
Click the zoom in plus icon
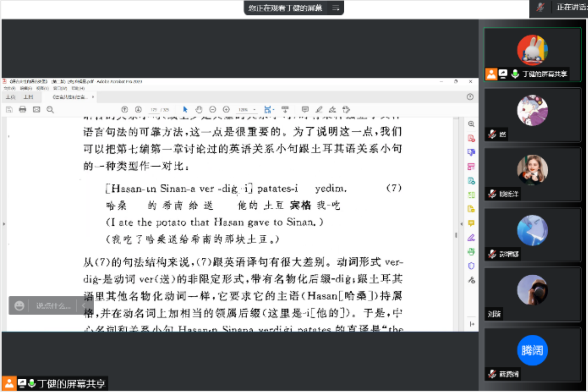226,110
